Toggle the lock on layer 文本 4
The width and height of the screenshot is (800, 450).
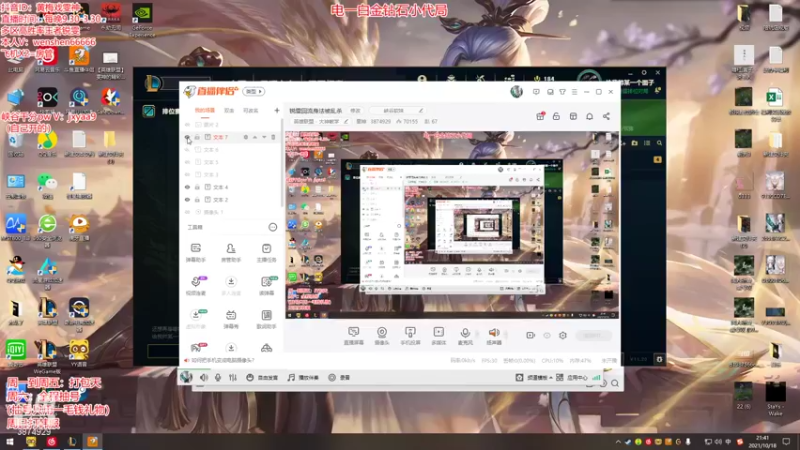(x=197, y=187)
